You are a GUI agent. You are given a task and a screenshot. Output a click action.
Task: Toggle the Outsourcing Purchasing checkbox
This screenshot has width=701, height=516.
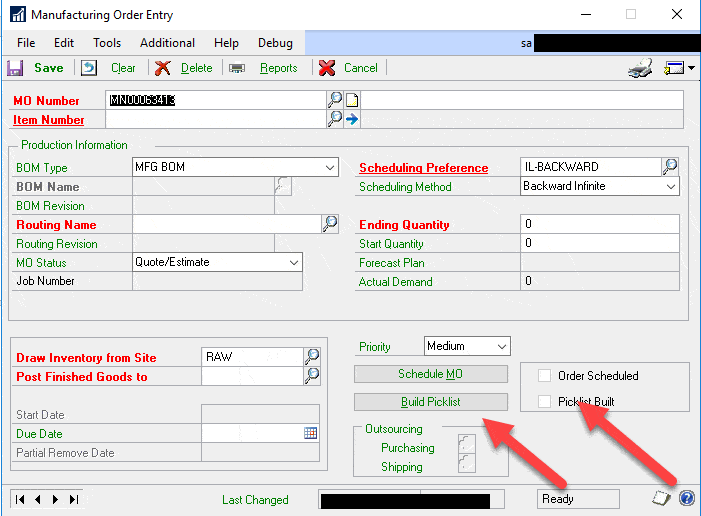tap(463, 447)
